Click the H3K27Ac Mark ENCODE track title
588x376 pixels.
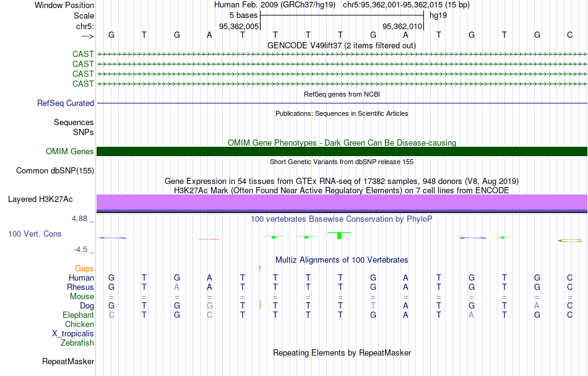(342, 190)
